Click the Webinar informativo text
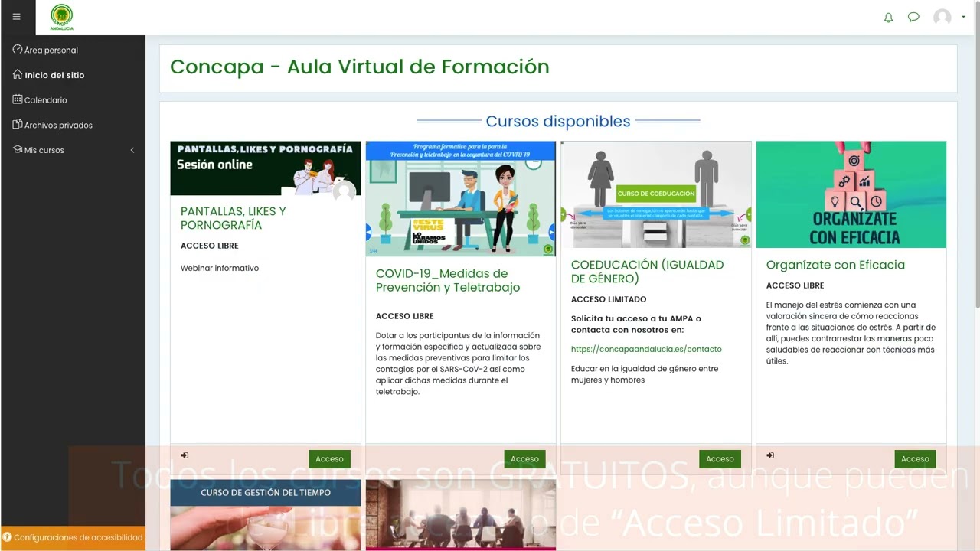This screenshot has height=551, width=980. (x=220, y=268)
